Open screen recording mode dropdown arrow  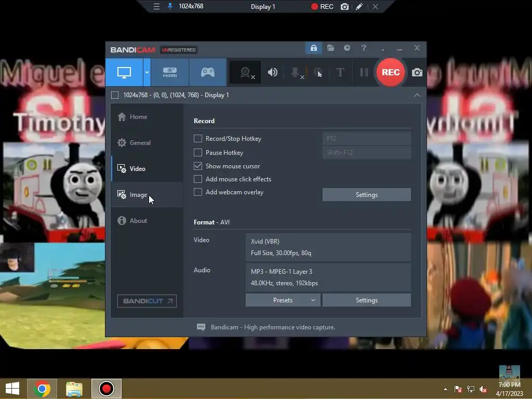tap(147, 72)
